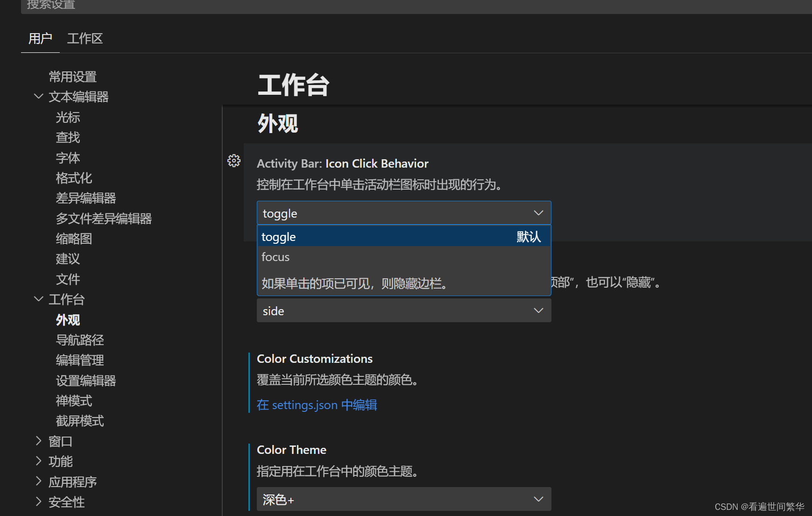
Task: Close the toggle dropdown for Icon Click Behavior
Action: [x=404, y=213]
